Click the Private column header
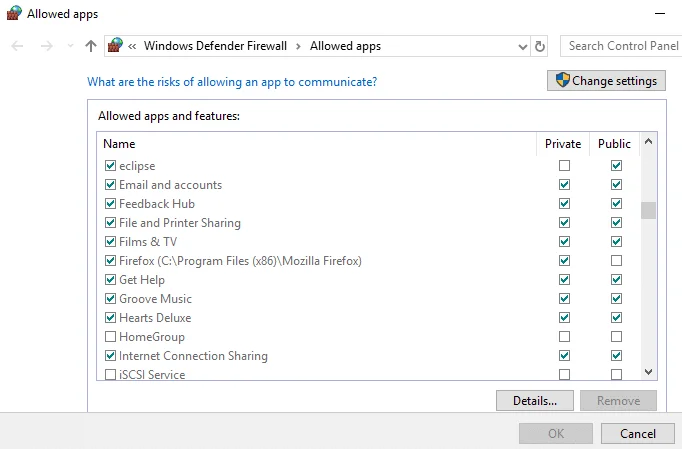 pyautogui.click(x=563, y=144)
